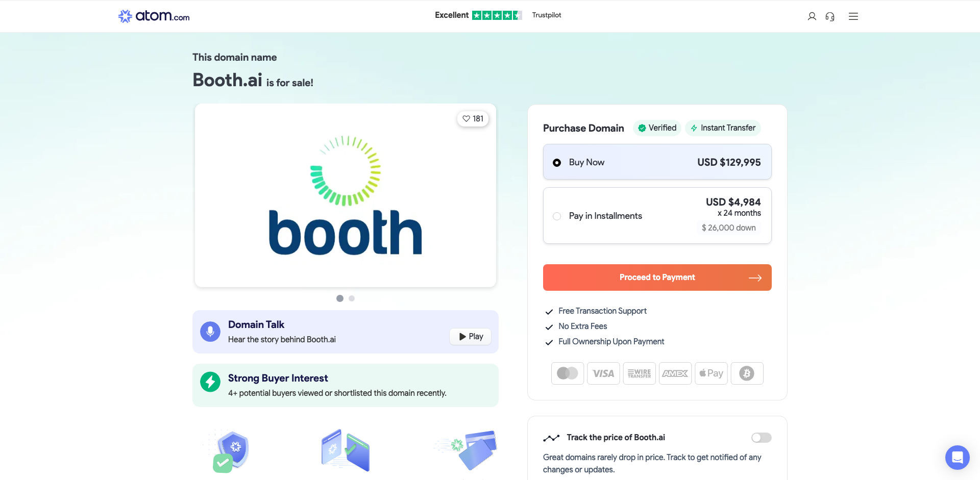This screenshot has height=480, width=980.
Task: Open the hamburger menu
Action: [853, 16]
